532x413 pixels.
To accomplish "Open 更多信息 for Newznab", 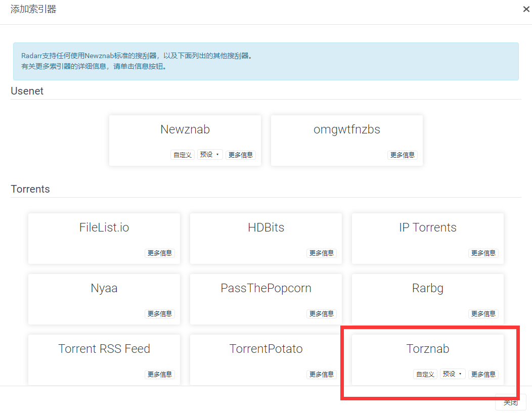I will point(241,155).
